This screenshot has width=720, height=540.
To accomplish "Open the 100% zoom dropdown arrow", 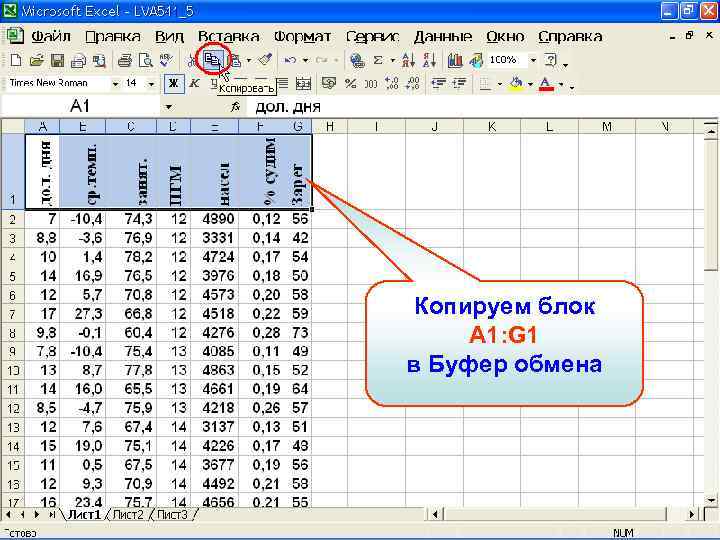I will coord(533,60).
